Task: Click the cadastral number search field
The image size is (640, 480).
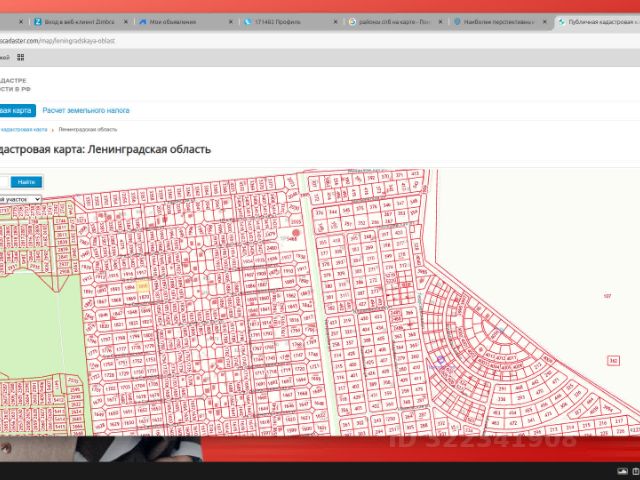Action: coord(4,182)
